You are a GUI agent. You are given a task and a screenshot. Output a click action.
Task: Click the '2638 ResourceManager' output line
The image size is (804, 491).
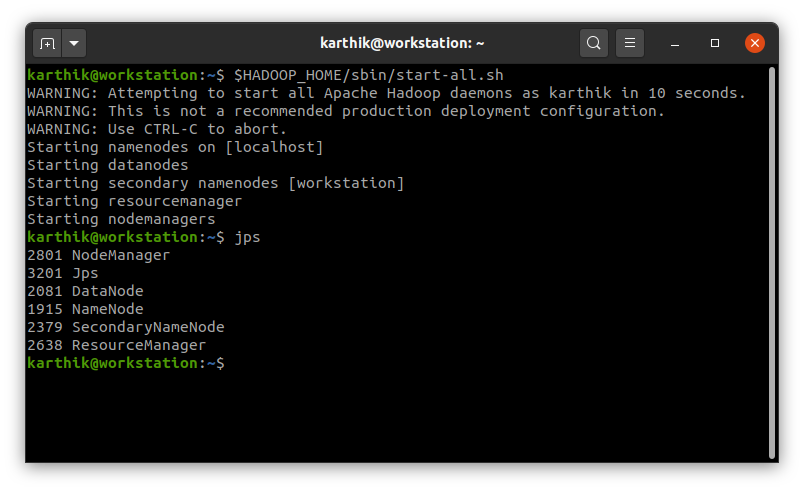pyautogui.click(x=116, y=345)
